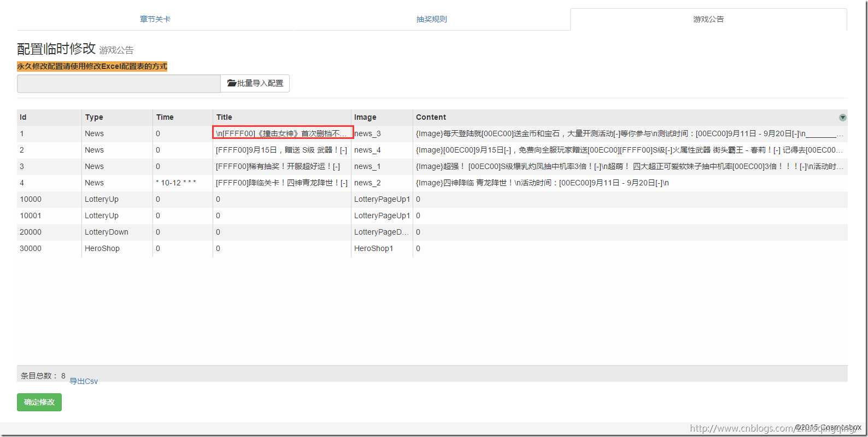Viewport: 868px width, 437px height.
Task: Select the news_3 image cell
Action: pos(382,133)
